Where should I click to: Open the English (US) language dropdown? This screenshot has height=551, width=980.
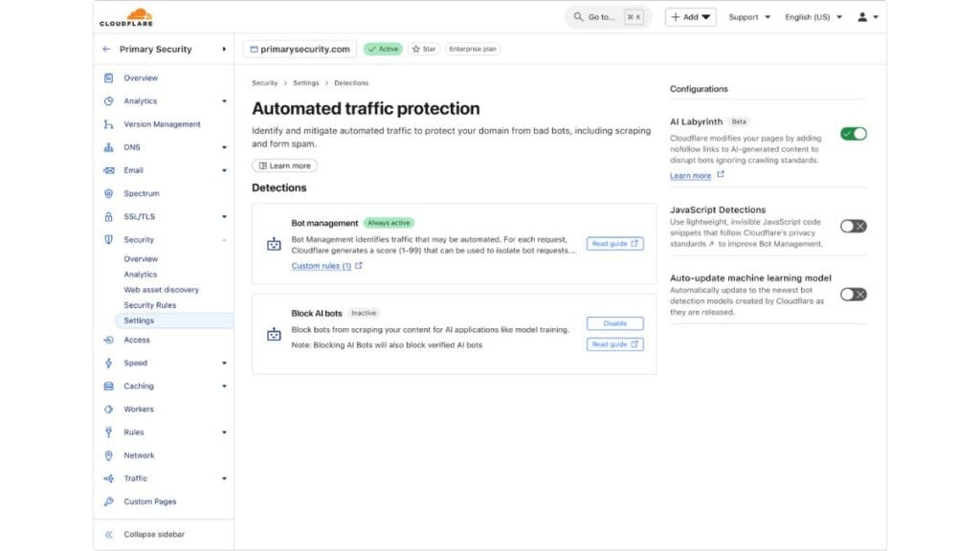tap(813, 17)
